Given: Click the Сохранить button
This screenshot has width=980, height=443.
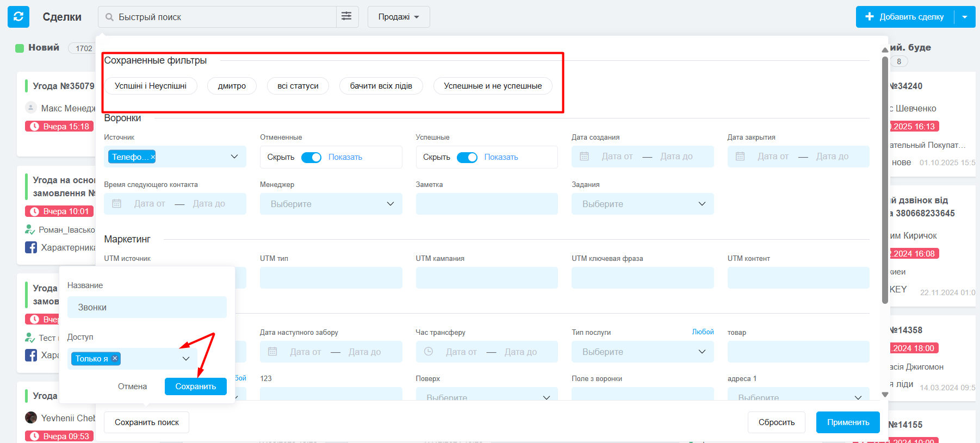Looking at the screenshot, I should click(195, 386).
